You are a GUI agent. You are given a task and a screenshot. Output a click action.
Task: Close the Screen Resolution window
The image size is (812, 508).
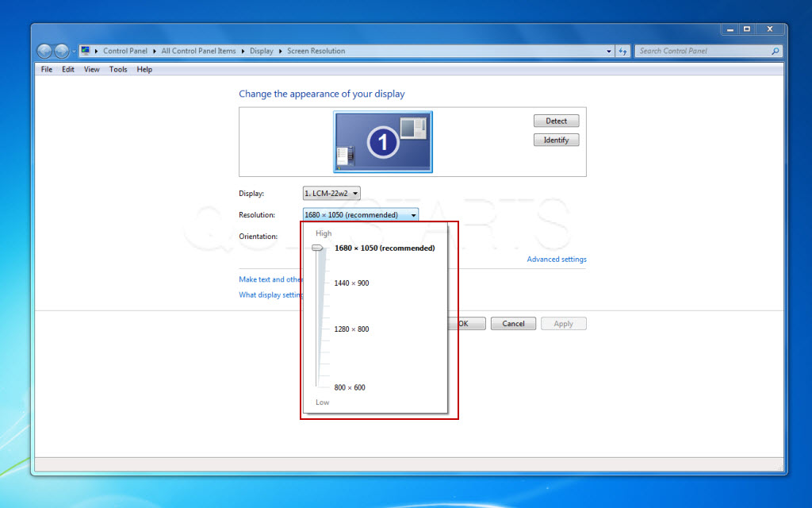point(769,29)
